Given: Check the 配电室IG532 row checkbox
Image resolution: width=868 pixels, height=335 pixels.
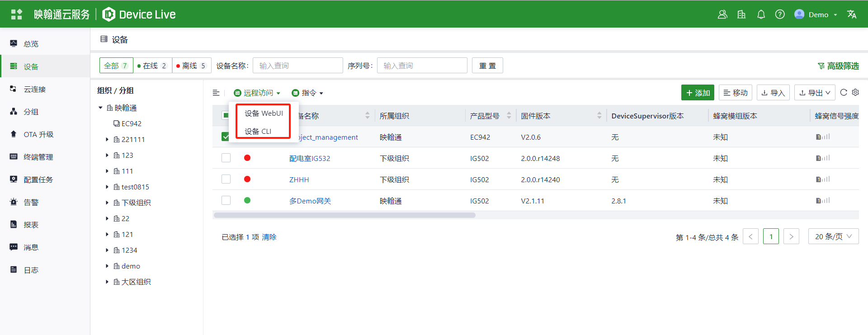Looking at the screenshot, I should pos(226,158).
